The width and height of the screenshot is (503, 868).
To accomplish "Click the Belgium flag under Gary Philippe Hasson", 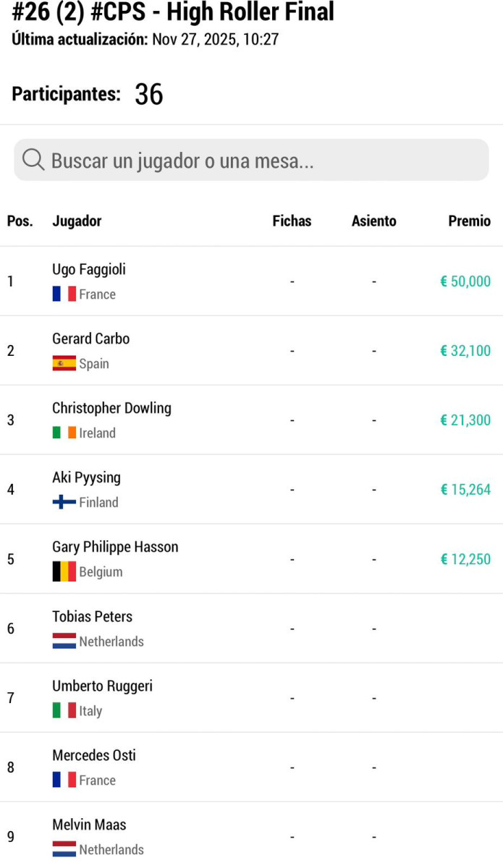I will [64, 571].
